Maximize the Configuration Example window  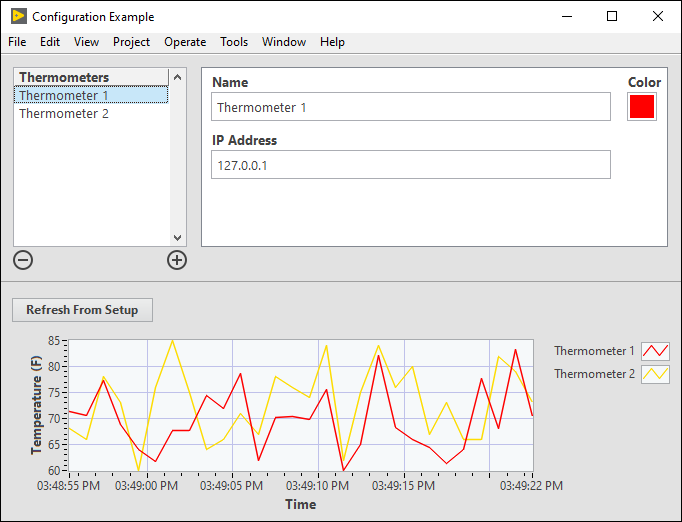[612, 17]
